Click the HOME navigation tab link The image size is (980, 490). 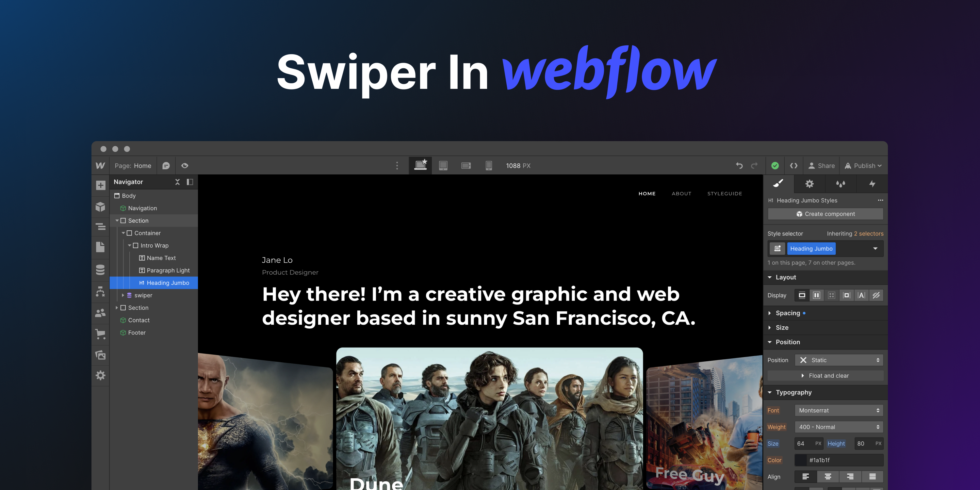click(x=647, y=194)
